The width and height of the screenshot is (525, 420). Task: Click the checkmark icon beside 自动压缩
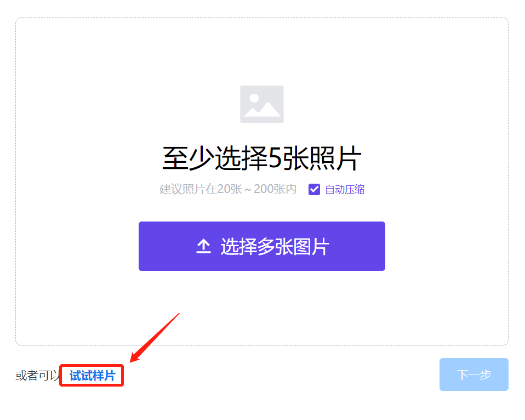[314, 190]
